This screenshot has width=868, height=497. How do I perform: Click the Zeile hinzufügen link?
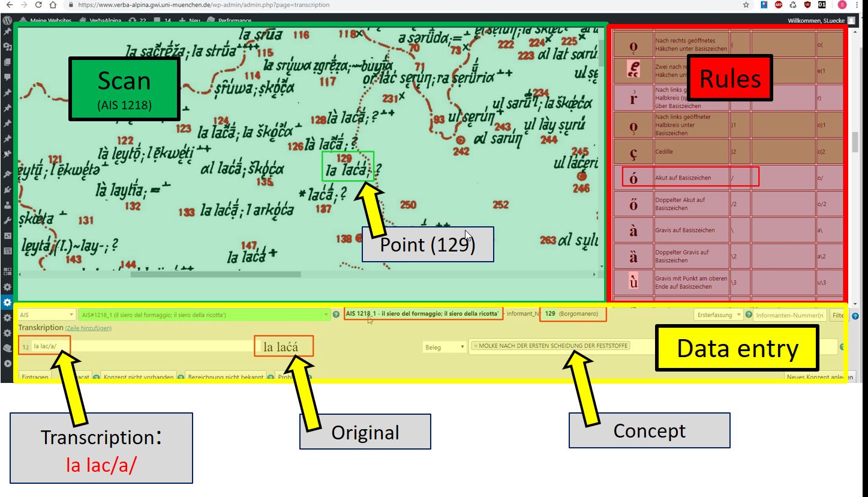88,328
